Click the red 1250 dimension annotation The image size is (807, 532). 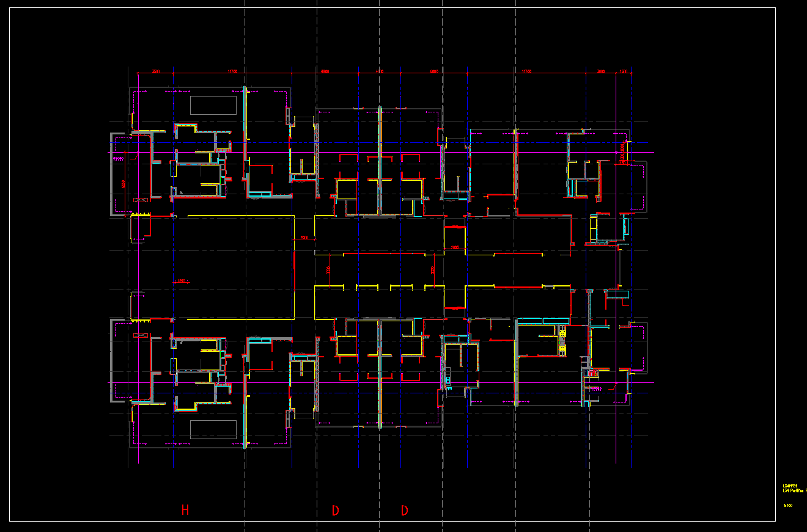point(181,282)
